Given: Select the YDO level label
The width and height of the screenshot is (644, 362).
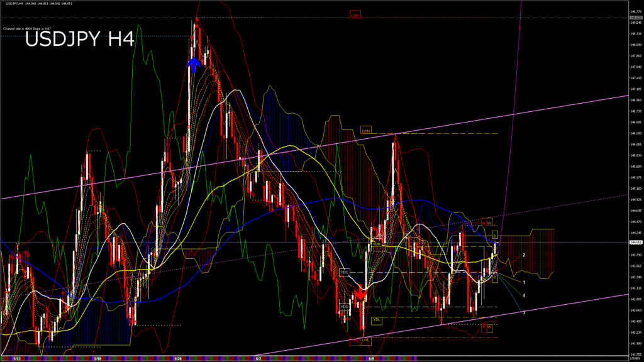Looking at the screenshot, I should [x=344, y=307].
